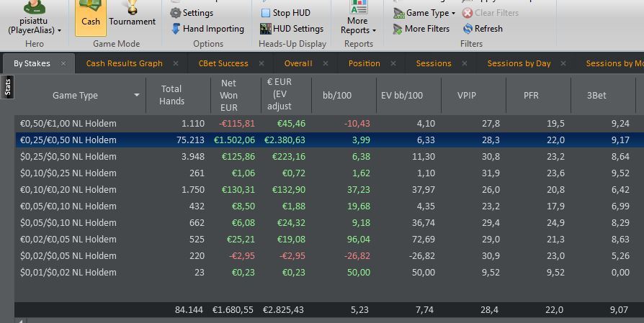
Task: Click the Hand Importing icon
Action: pyautogui.click(x=176, y=29)
